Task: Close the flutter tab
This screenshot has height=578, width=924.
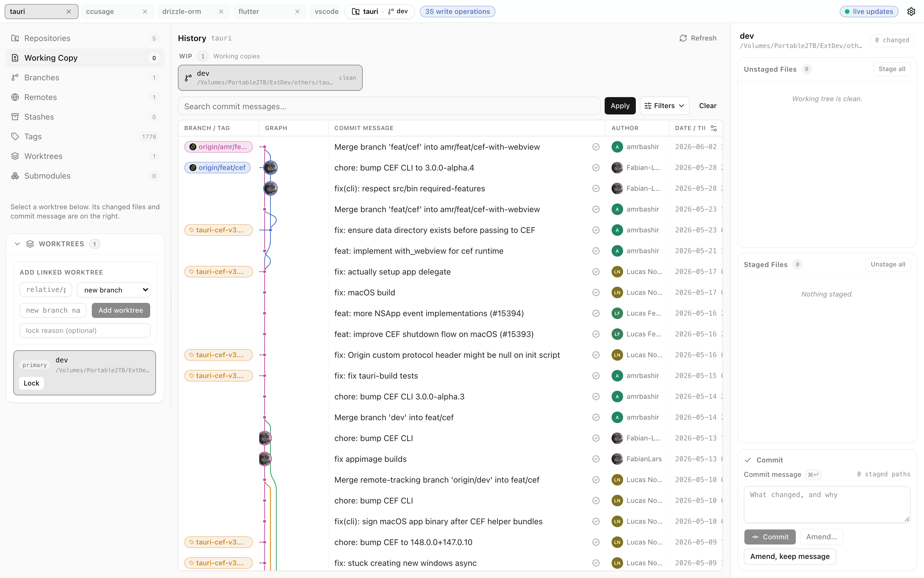Action: (297, 12)
